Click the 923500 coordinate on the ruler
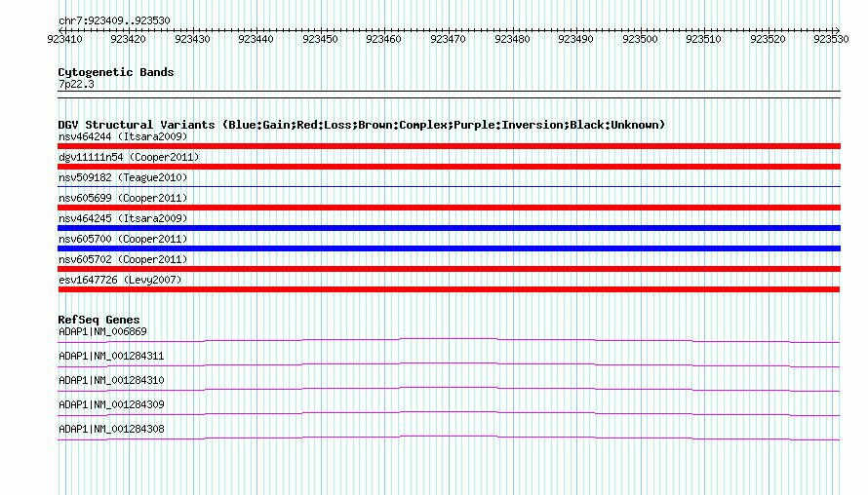 tap(640, 39)
